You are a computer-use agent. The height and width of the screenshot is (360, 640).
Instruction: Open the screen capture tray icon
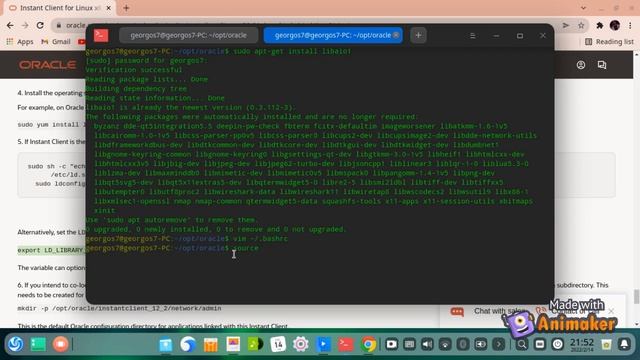tap(391, 344)
